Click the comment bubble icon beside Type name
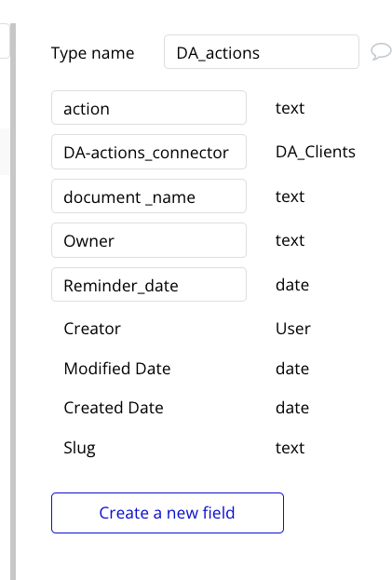392x580 pixels. point(381,51)
